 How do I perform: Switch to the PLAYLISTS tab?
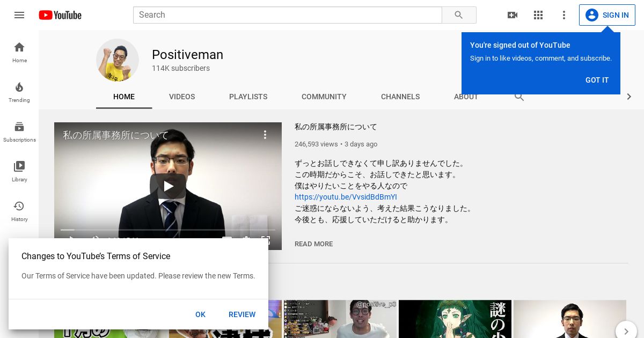[248, 97]
